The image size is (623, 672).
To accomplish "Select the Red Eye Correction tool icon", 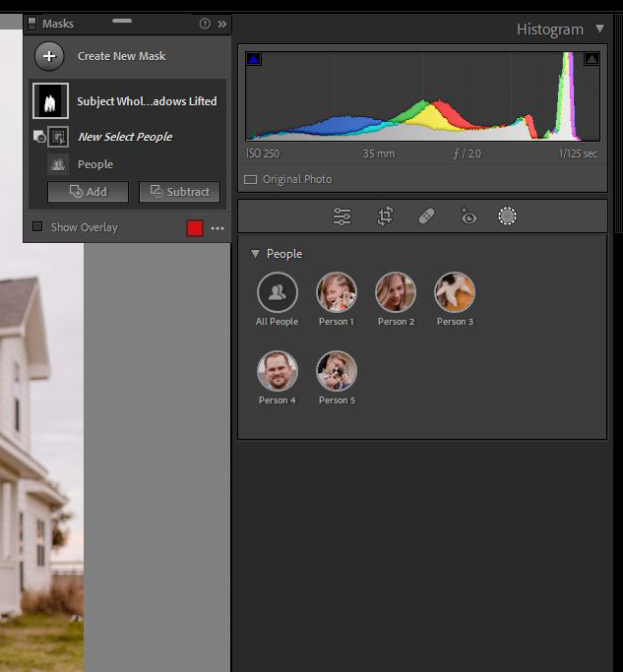I will pos(467,216).
